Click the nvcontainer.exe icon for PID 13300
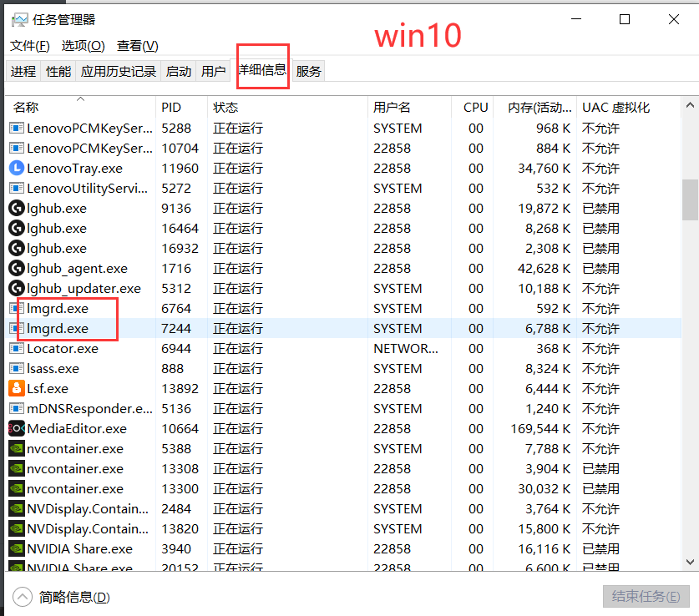 click(17, 488)
